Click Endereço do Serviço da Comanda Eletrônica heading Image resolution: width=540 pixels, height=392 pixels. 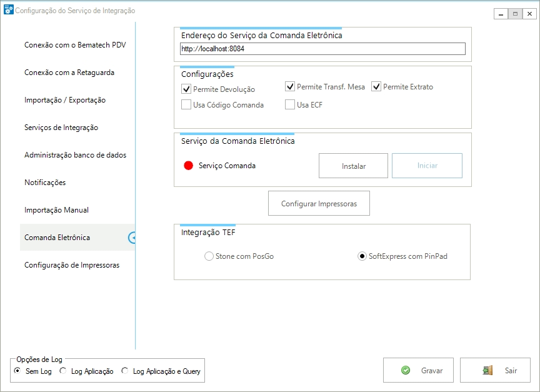coord(262,36)
